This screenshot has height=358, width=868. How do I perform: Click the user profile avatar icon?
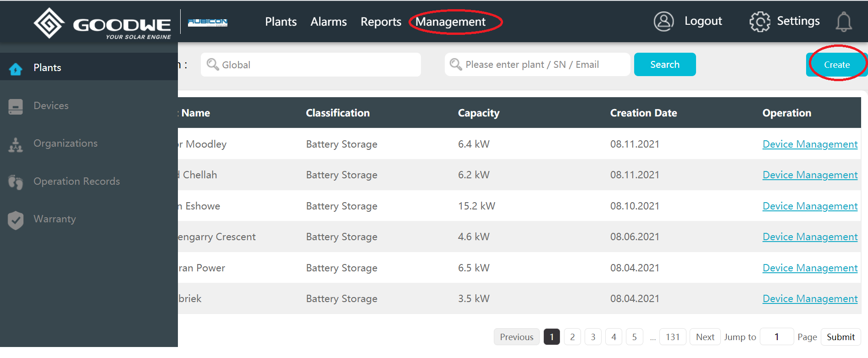click(663, 22)
